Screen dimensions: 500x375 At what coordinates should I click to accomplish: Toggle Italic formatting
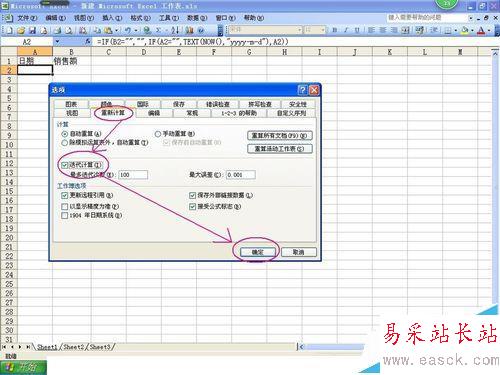click(x=346, y=30)
